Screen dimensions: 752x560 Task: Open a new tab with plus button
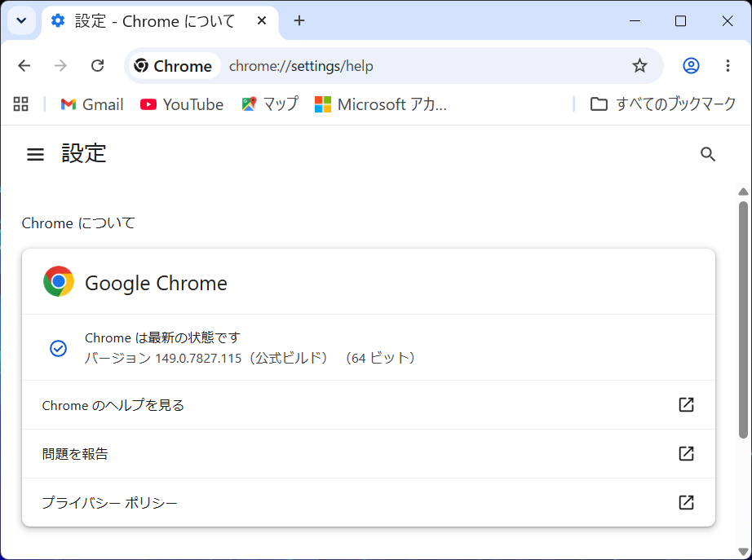coord(299,20)
